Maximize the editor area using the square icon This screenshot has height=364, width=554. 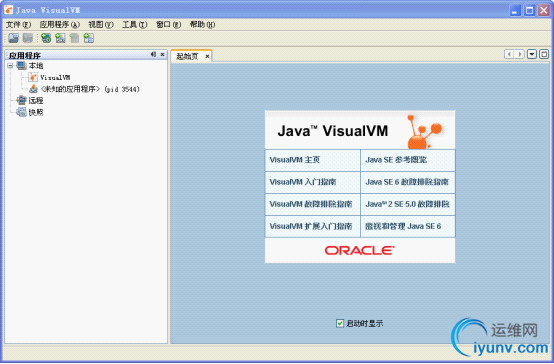pyautogui.click(x=544, y=54)
